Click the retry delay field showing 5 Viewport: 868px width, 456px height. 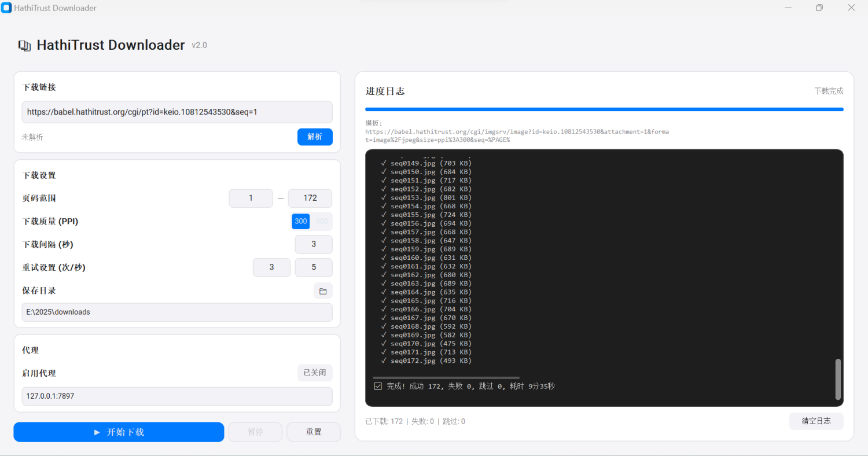click(314, 268)
